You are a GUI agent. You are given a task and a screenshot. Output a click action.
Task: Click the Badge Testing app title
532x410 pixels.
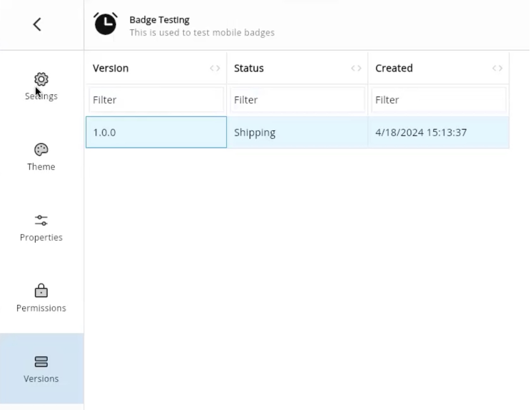pos(159,20)
